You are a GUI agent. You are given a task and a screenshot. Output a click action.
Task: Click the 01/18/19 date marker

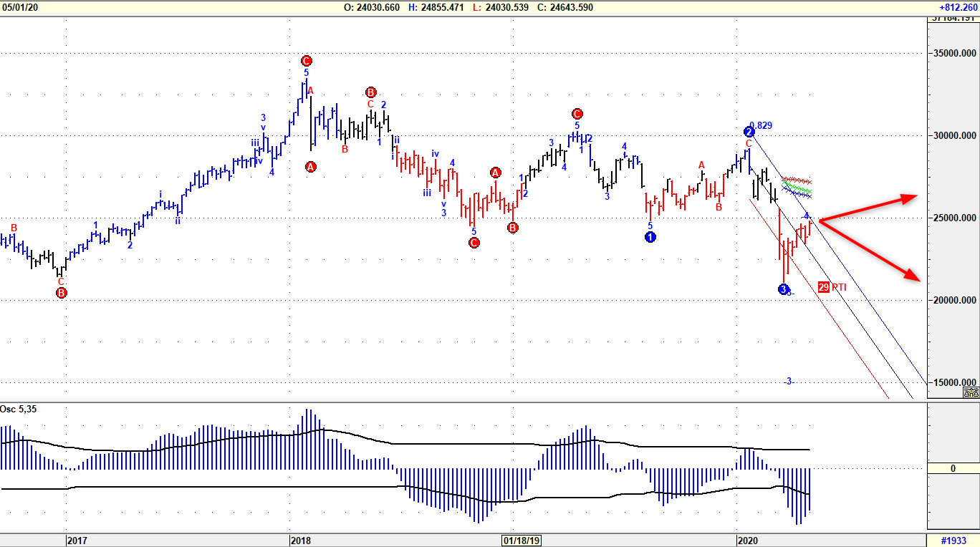(x=521, y=541)
